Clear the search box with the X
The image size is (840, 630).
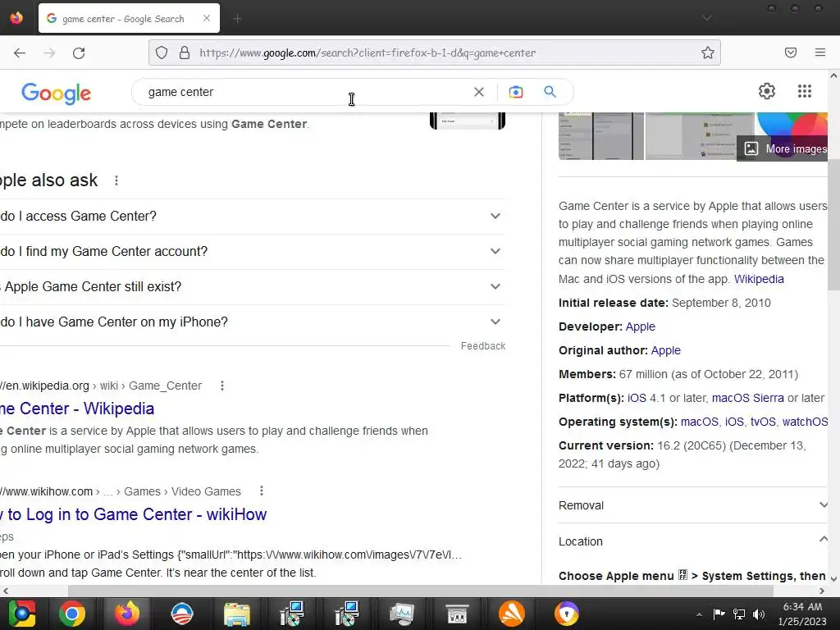(479, 92)
